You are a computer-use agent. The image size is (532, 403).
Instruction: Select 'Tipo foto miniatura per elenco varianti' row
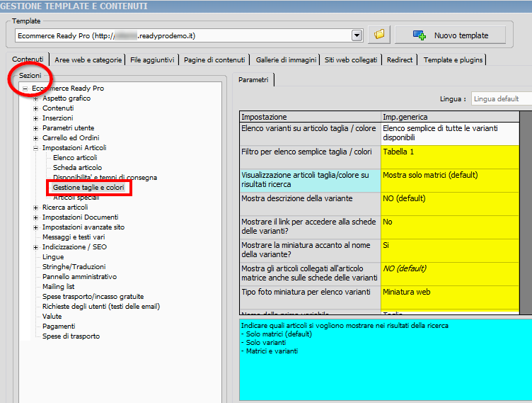[x=310, y=297]
